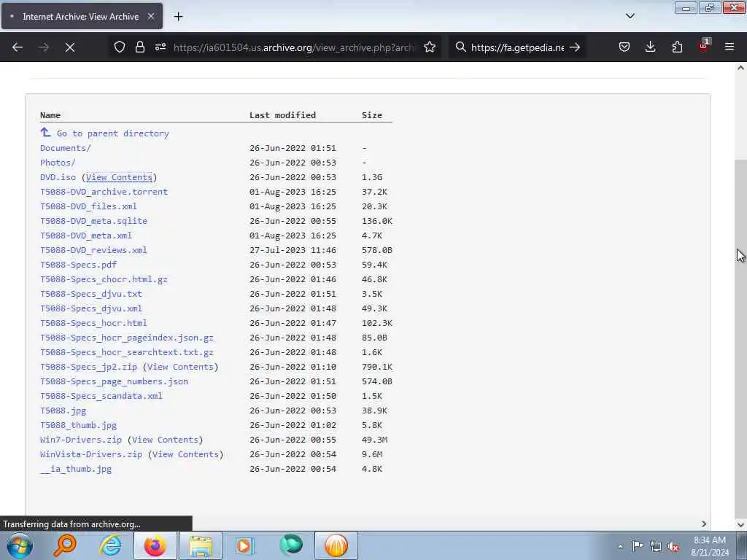Open site permissions icon in address bar
Image resolution: width=747 pixels, height=560 pixels.
click(x=160, y=47)
